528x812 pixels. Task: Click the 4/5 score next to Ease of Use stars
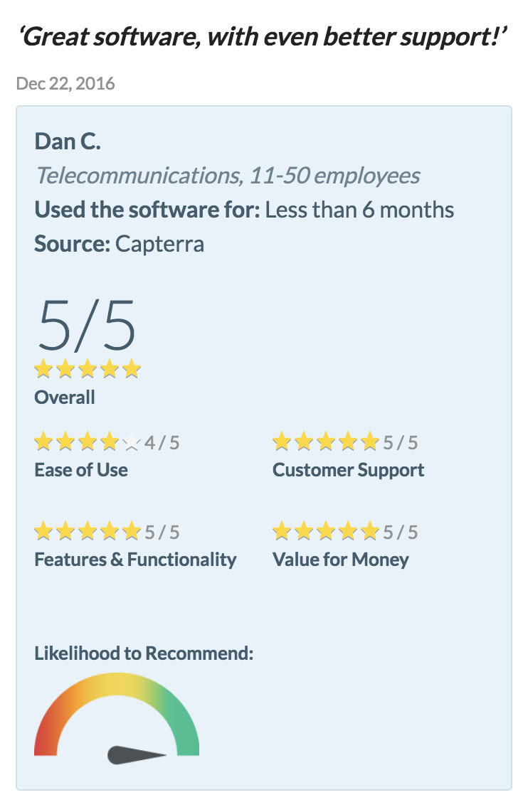162,443
